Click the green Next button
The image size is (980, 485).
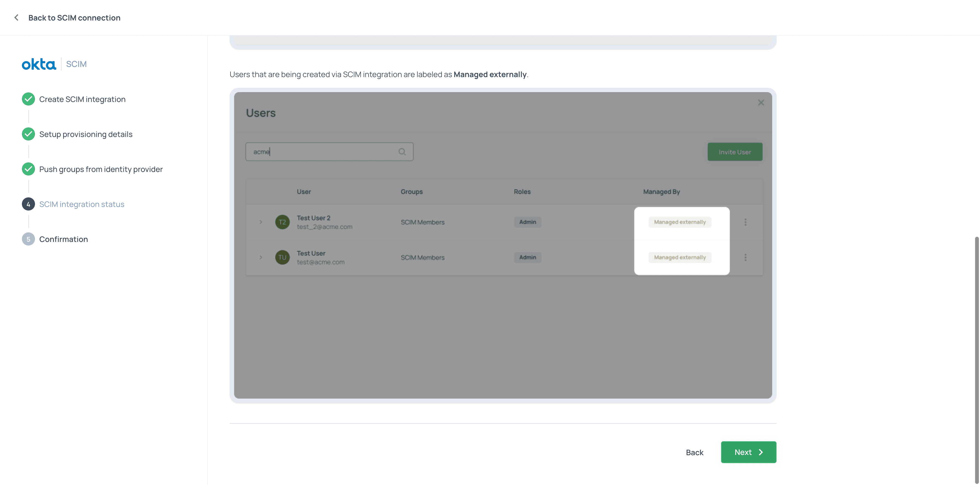(x=748, y=452)
